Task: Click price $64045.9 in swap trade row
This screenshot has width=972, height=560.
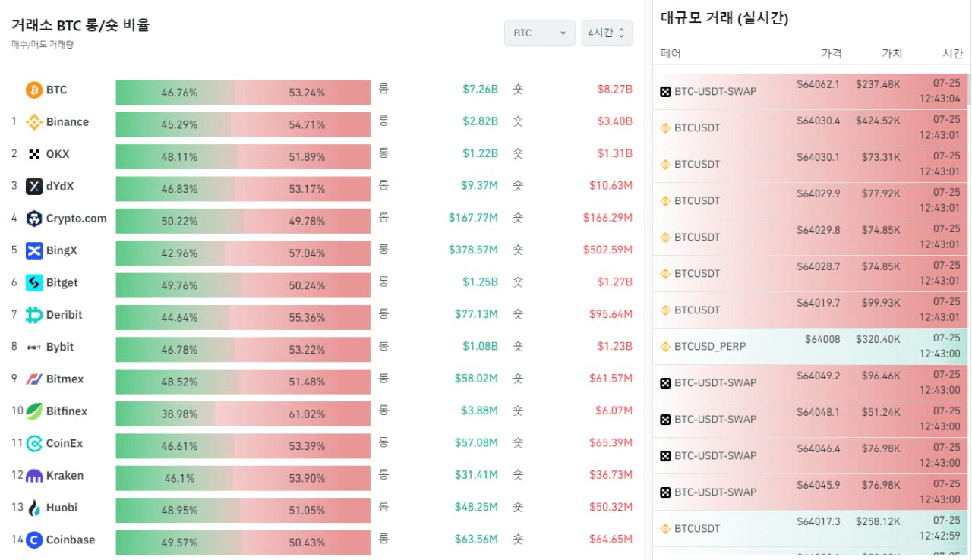Action: point(819,485)
